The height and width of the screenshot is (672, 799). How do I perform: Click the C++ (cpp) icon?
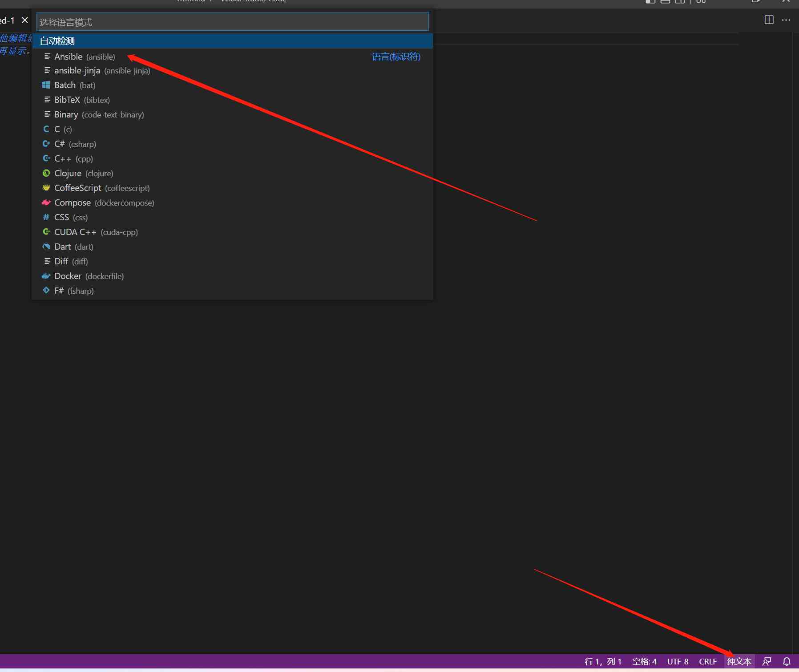[x=46, y=158]
